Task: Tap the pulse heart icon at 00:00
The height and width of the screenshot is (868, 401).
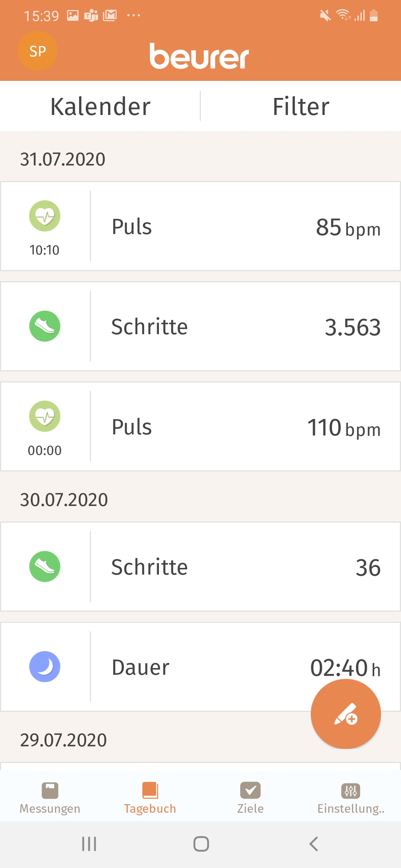Action: [45, 416]
